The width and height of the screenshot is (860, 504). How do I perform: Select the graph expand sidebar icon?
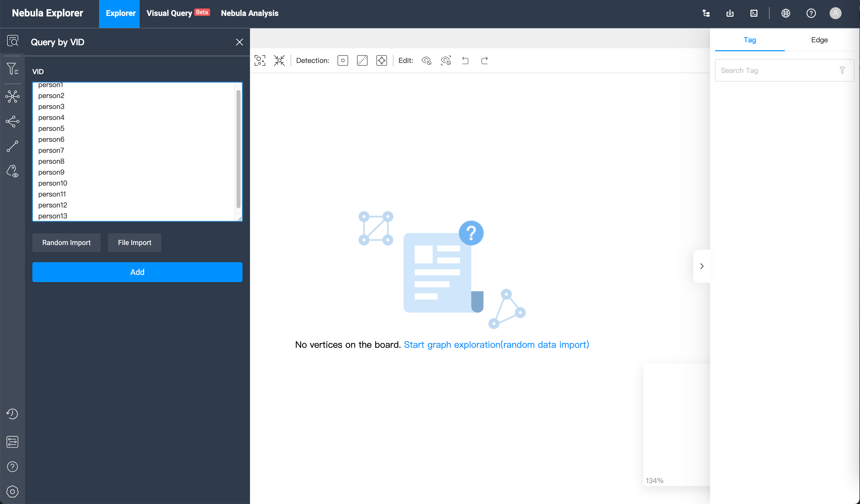click(13, 97)
